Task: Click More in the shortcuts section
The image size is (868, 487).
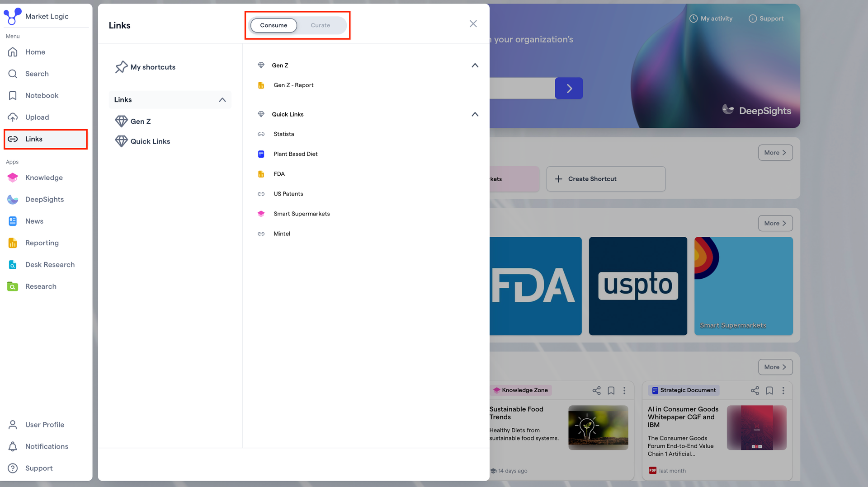Action: tap(775, 153)
